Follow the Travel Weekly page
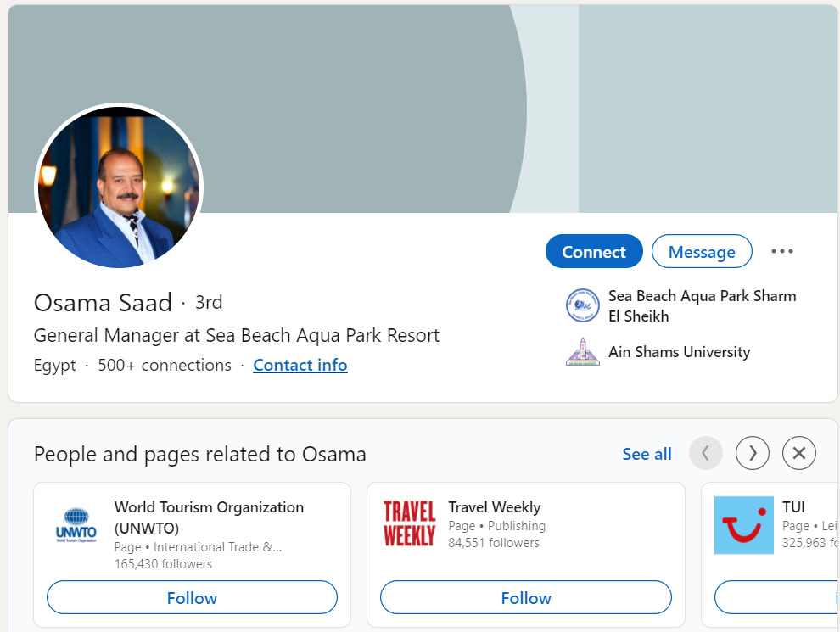 pos(525,598)
